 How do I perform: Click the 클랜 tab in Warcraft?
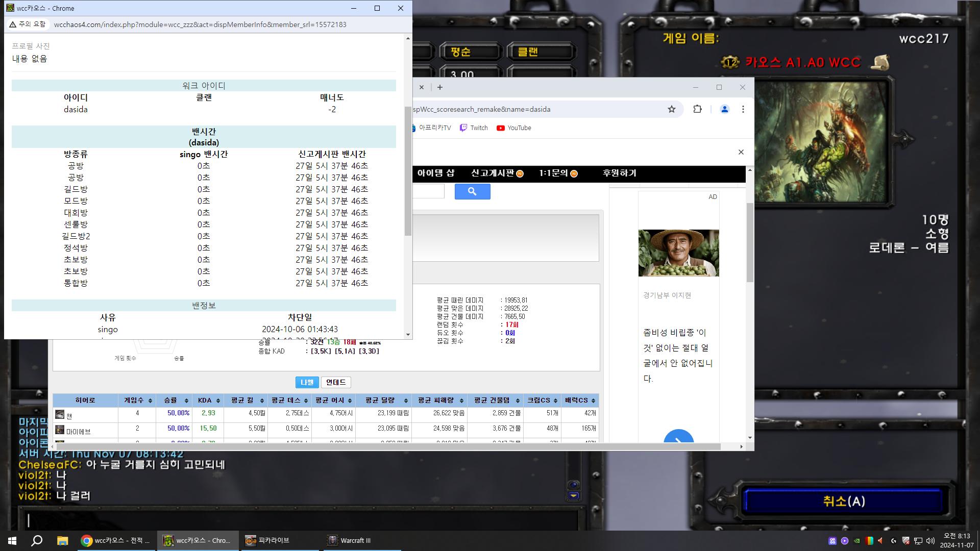click(541, 52)
